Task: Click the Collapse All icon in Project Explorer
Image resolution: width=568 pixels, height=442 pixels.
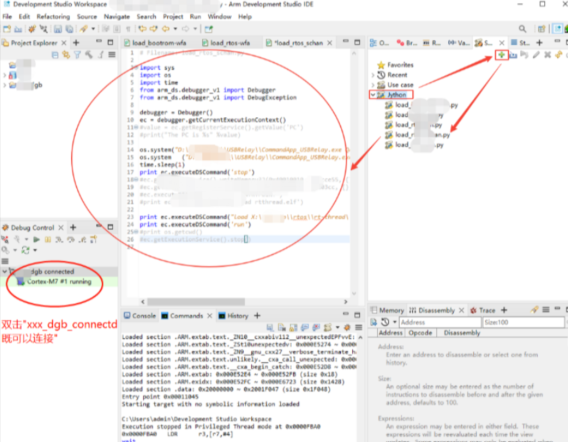Action: 55,55
